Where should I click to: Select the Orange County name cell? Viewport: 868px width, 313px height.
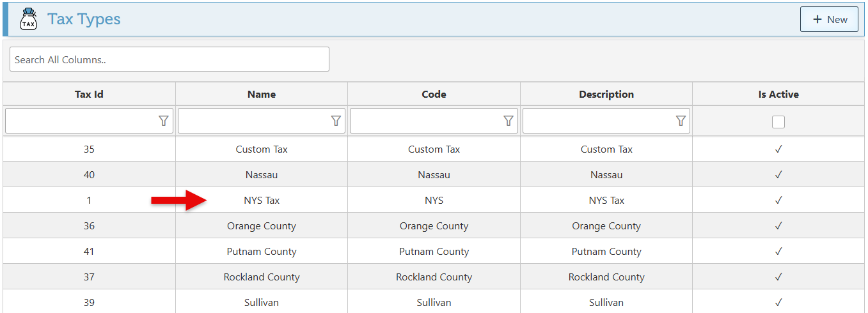(262, 226)
